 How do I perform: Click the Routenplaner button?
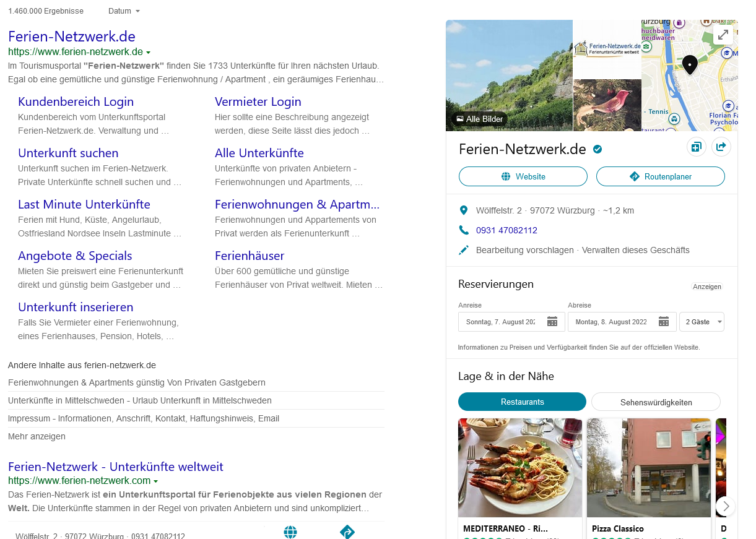660,176
